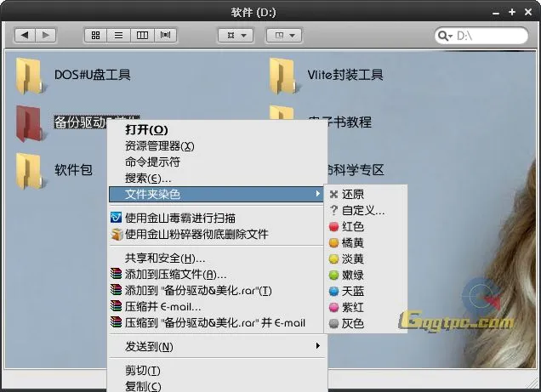
Task: Click the 金山粉碎器 shredder icon
Action: 117,234
